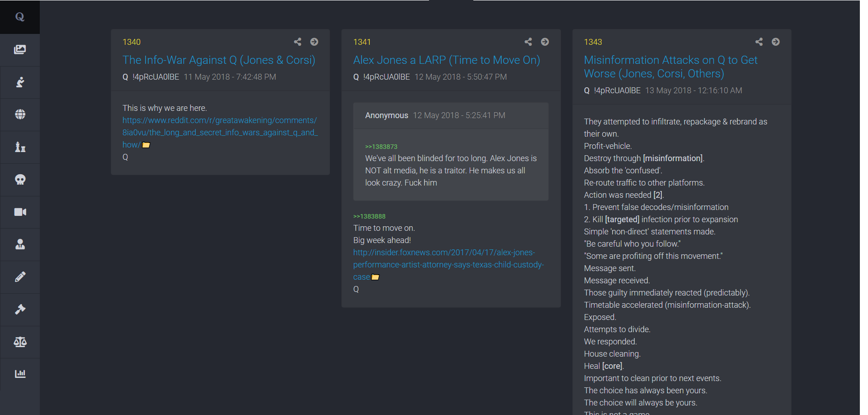
Task: Open the balance scale sidebar icon
Action: click(20, 342)
